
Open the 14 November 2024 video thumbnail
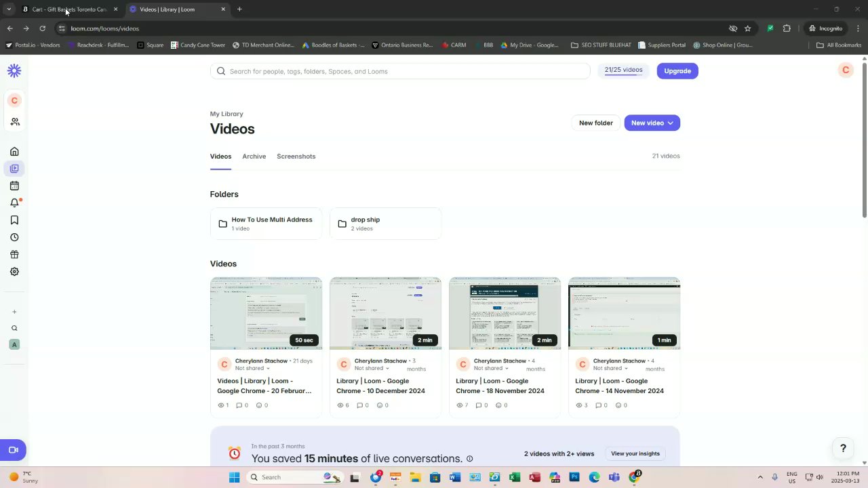[624, 313]
